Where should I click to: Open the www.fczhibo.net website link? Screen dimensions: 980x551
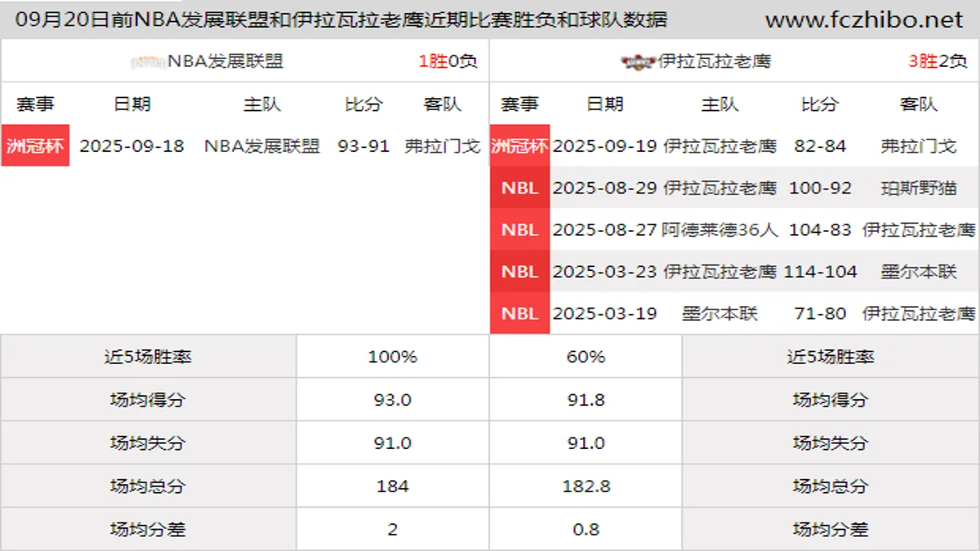(863, 20)
